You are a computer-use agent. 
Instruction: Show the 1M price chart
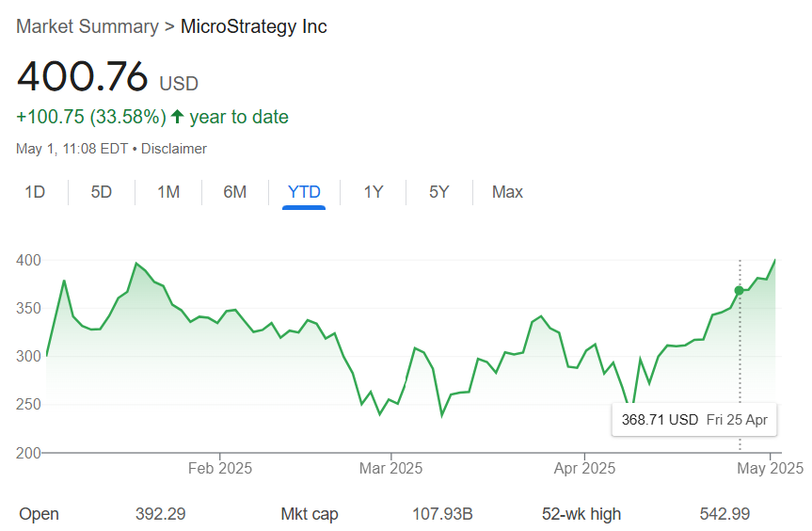pyautogui.click(x=168, y=192)
